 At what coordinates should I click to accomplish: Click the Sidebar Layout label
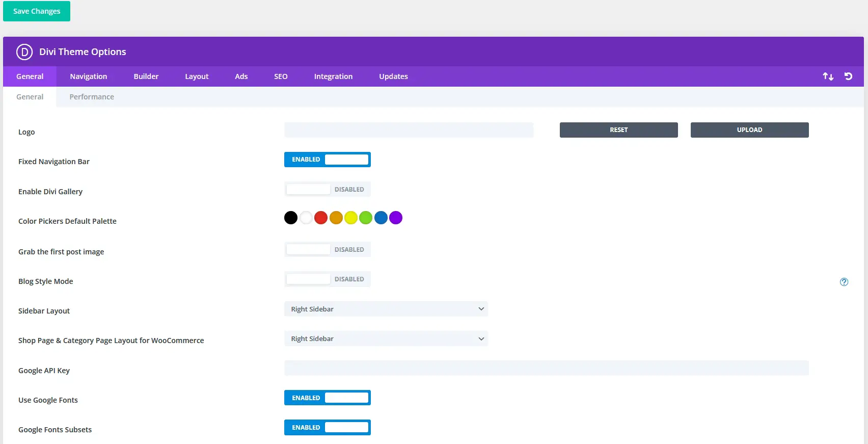click(x=44, y=311)
